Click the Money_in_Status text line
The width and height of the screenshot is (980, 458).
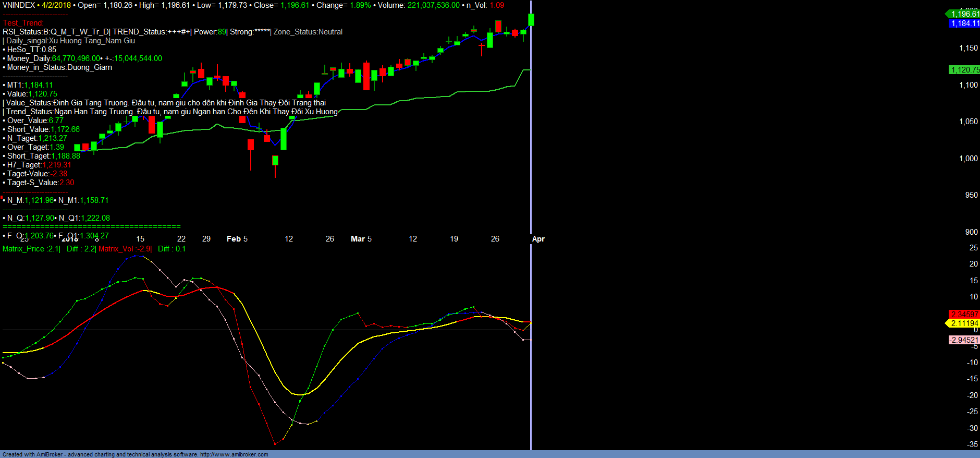(x=58, y=67)
